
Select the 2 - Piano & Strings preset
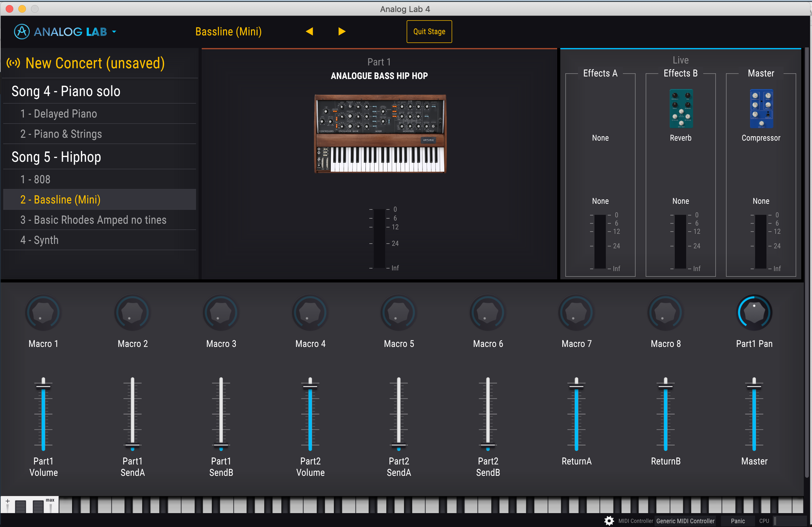point(61,134)
